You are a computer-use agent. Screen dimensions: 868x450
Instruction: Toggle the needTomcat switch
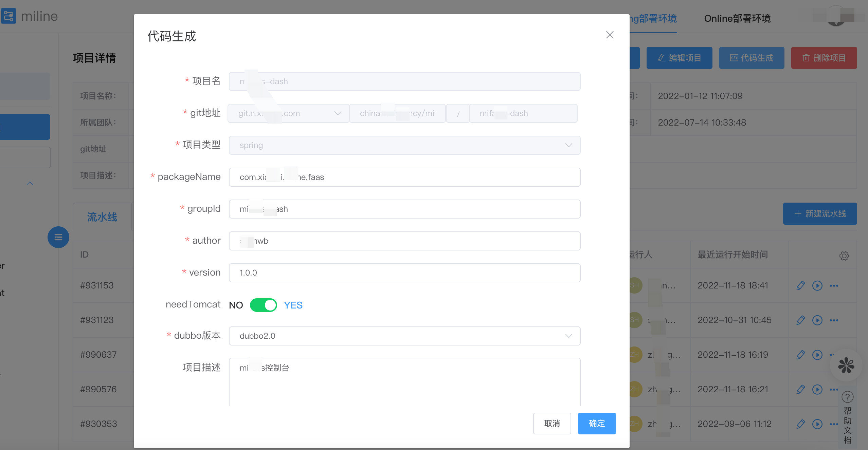(x=263, y=305)
